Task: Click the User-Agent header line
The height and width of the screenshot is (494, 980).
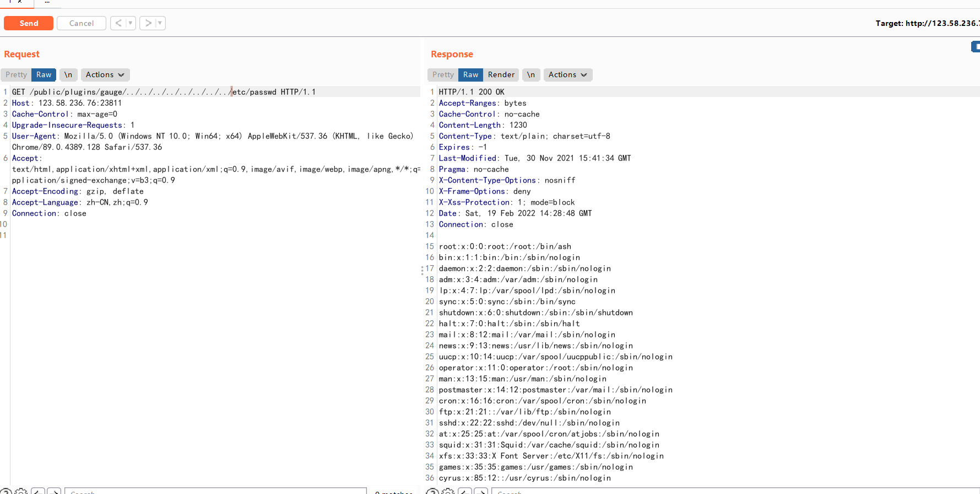Action: (x=213, y=142)
